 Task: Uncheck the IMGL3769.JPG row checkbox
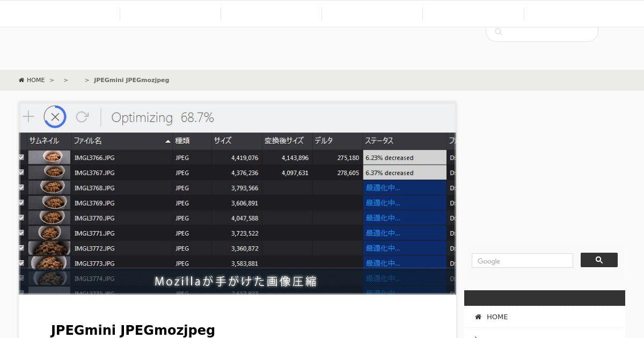coord(21,203)
